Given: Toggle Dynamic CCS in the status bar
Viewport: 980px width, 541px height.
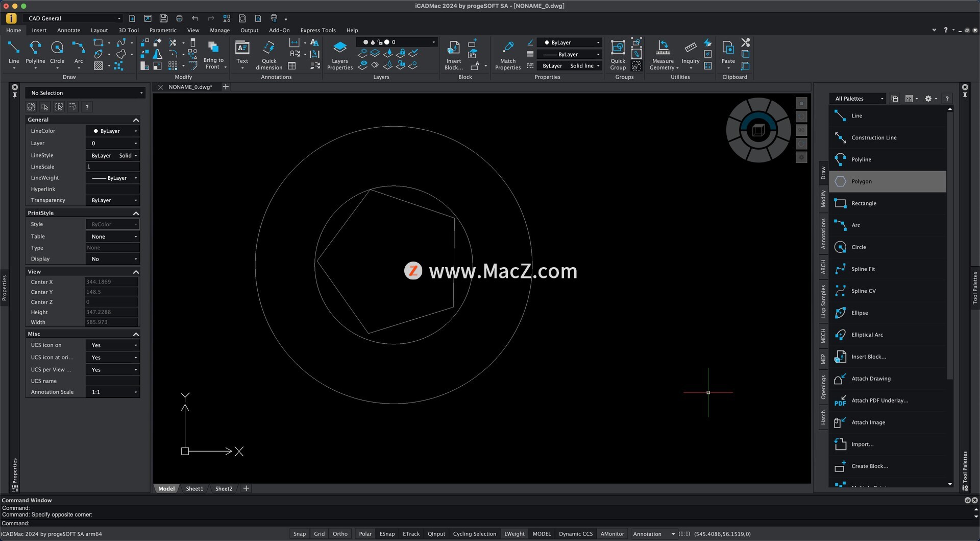Looking at the screenshot, I should point(576,534).
